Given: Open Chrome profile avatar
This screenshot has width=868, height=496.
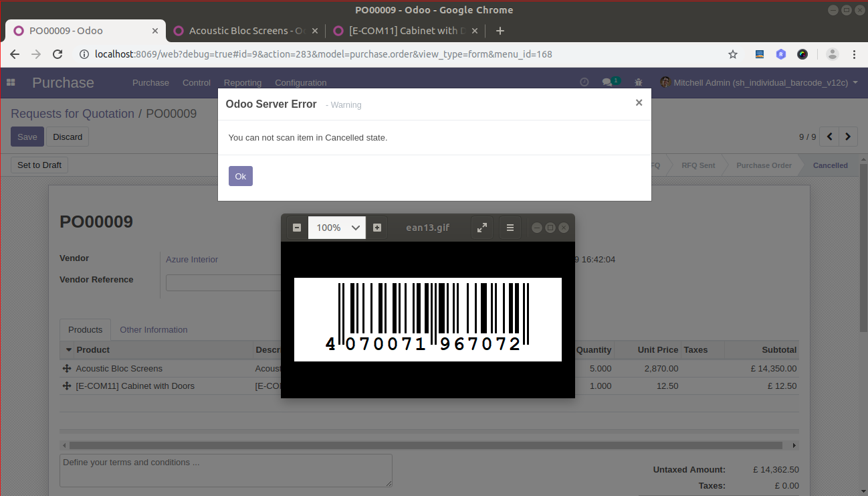Looking at the screenshot, I should [x=832, y=54].
